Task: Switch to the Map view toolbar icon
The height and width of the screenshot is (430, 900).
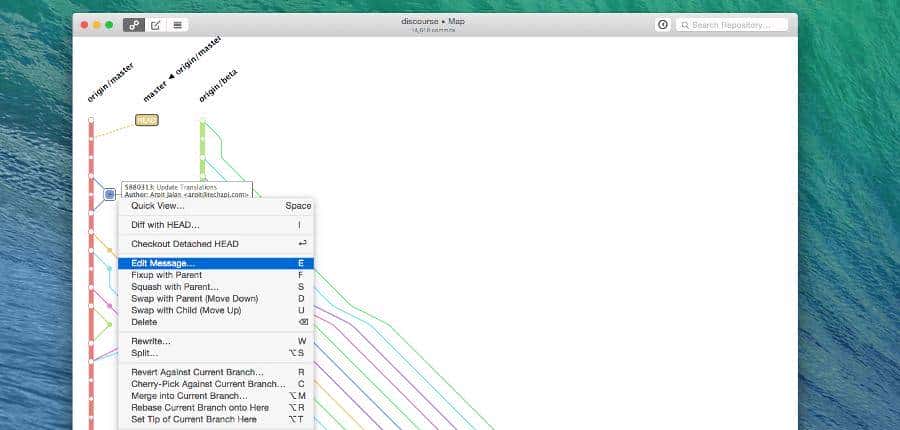Action: coord(134,25)
